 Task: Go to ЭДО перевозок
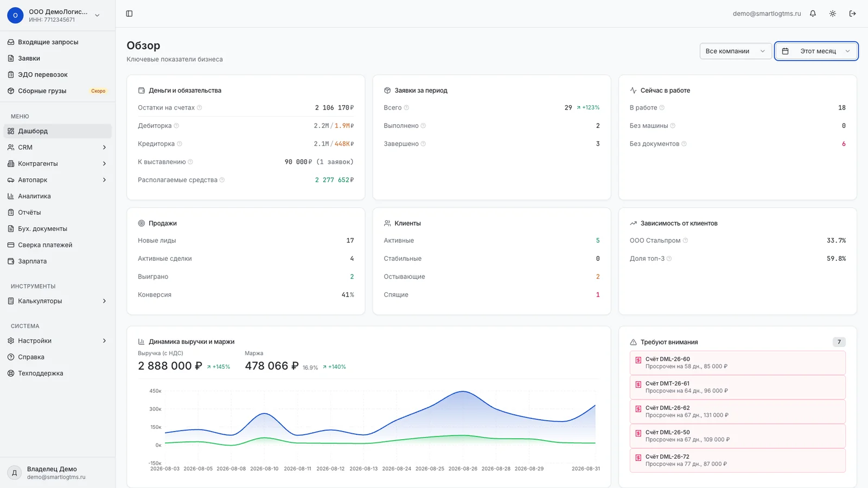coord(58,74)
